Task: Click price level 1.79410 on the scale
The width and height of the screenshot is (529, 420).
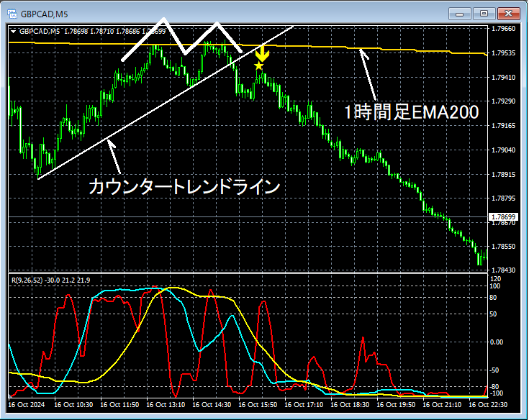Action: coord(503,78)
